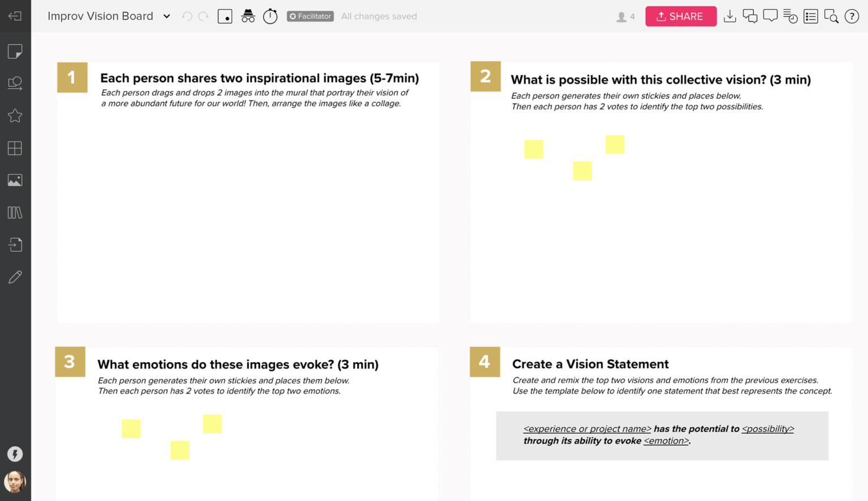This screenshot has width=868, height=501.
Task: Expand the Facilitator badge options
Action: [310, 16]
